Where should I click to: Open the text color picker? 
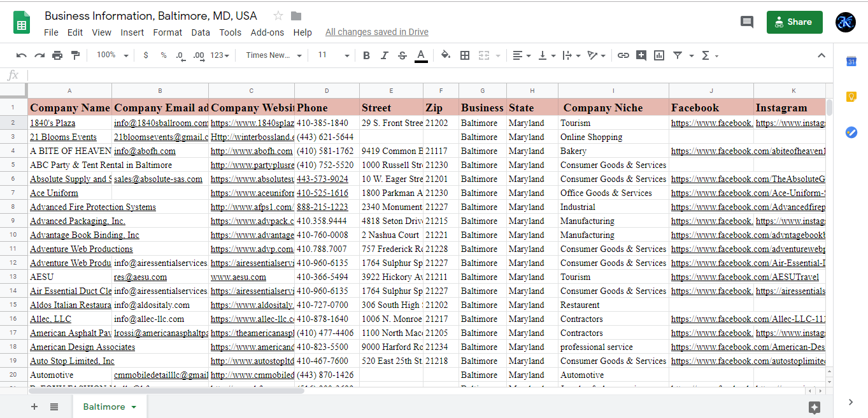[421, 55]
